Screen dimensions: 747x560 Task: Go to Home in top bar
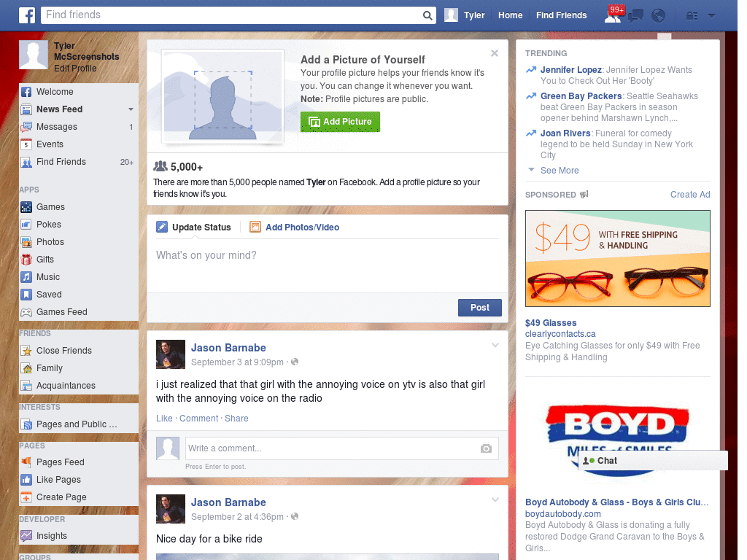pyautogui.click(x=510, y=15)
